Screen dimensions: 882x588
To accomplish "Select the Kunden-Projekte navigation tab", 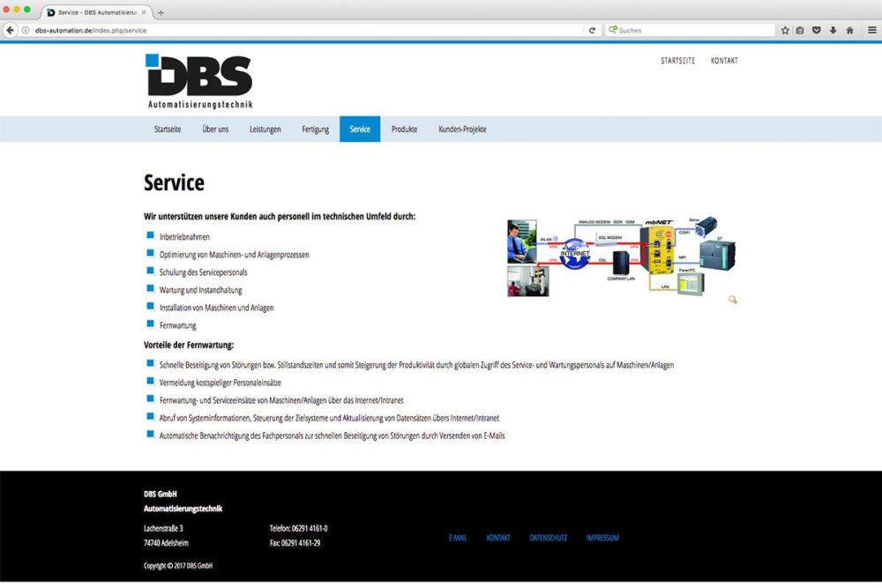I will (461, 129).
